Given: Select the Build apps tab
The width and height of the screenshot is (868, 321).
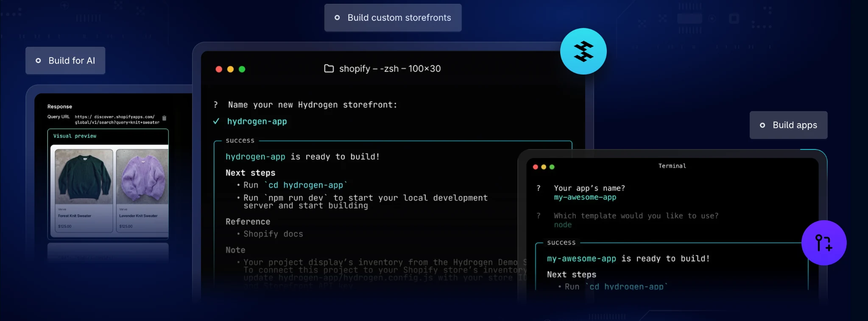Looking at the screenshot, I should click(789, 125).
